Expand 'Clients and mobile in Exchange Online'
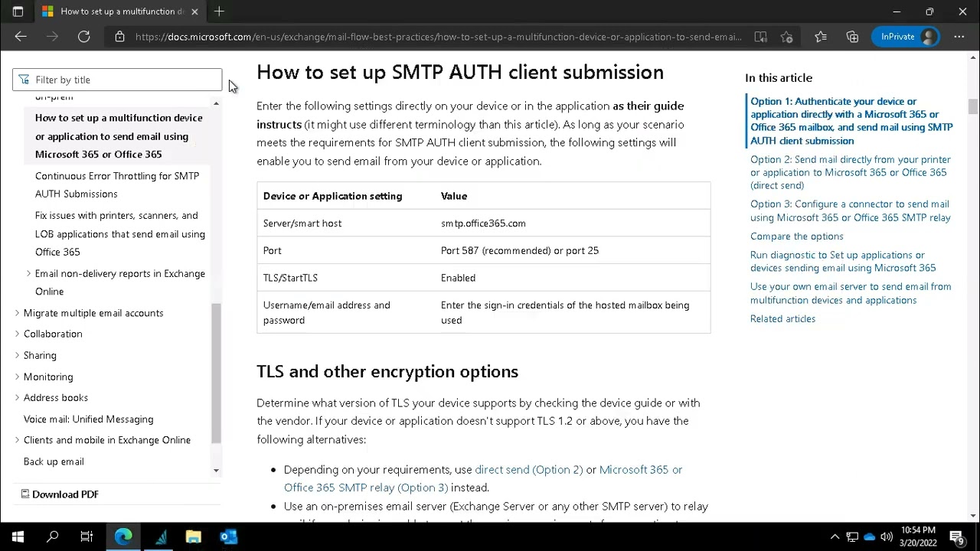980x551 pixels. [x=17, y=440]
